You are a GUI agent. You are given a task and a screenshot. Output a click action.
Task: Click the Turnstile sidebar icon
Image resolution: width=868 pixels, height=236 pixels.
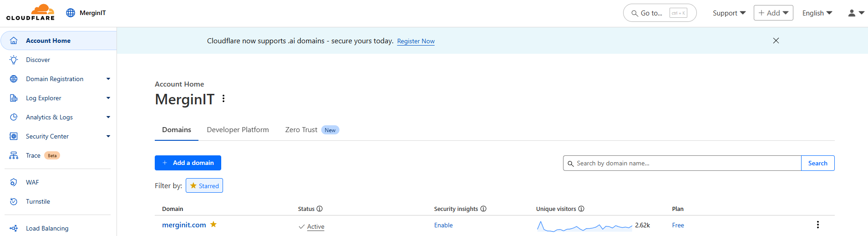point(14,201)
